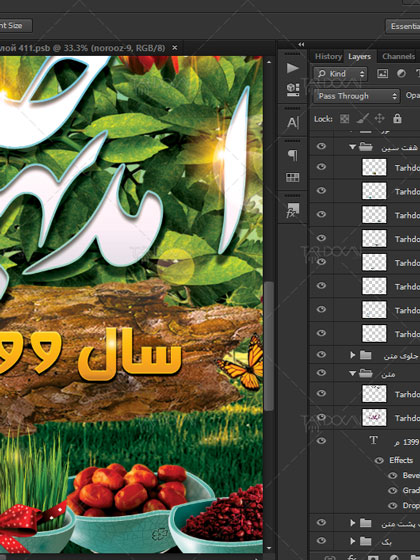Screen dimensions: 420x560
Task: Open the Kind filter dropdown
Action: pos(341,74)
